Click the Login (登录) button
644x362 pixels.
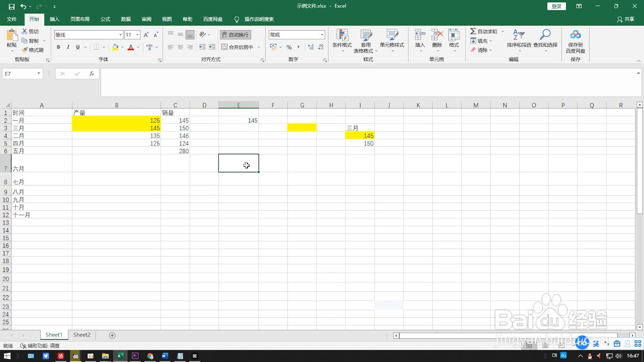tap(557, 6)
